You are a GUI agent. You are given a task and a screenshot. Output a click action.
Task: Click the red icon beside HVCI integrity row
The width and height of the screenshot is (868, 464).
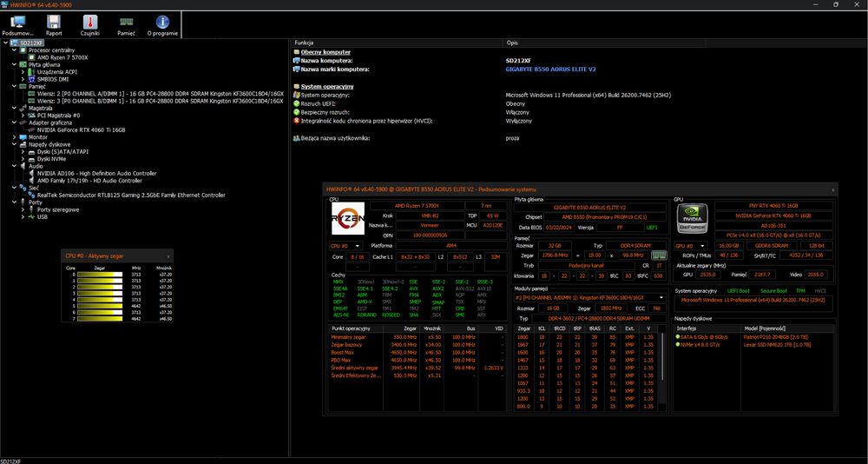tap(296, 120)
